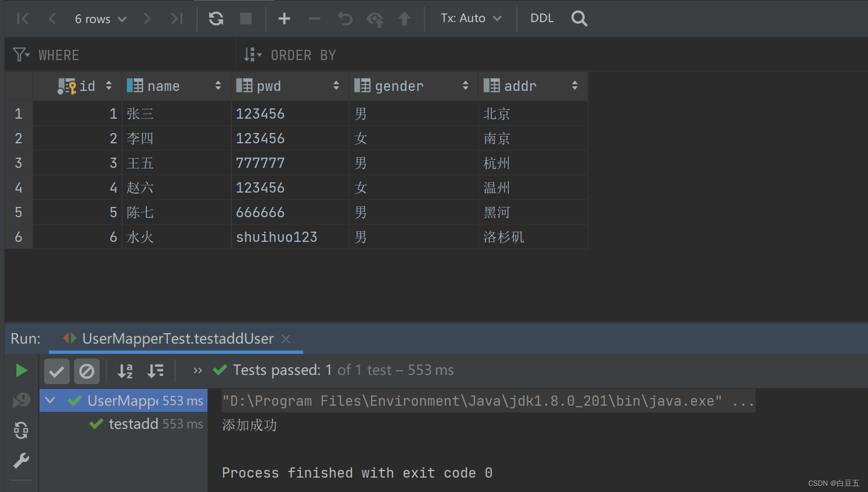Revert selected changes
Screen dimensions: 868x492
(x=345, y=19)
